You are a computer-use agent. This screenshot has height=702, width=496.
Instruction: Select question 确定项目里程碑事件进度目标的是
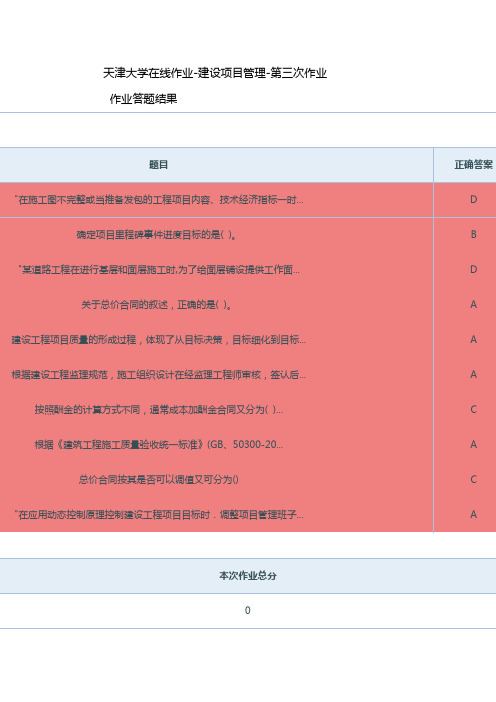click(x=156, y=235)
